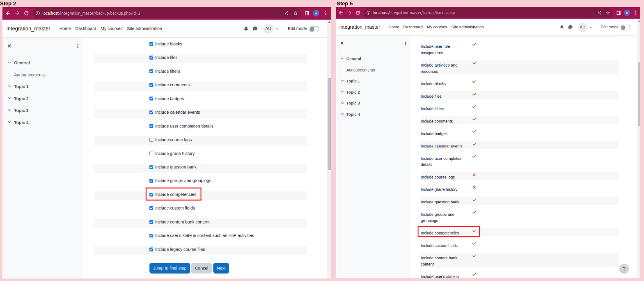The width and height of the screenshot is (644, 281).
Task: Click the Step 5 page vertical scrollbar
Action: pos(639,94)
